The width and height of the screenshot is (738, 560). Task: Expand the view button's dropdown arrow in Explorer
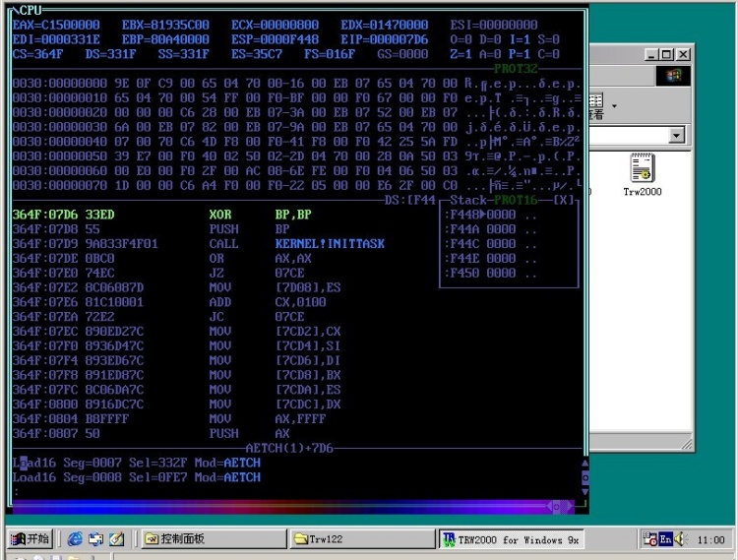click(x=614, y=105)
